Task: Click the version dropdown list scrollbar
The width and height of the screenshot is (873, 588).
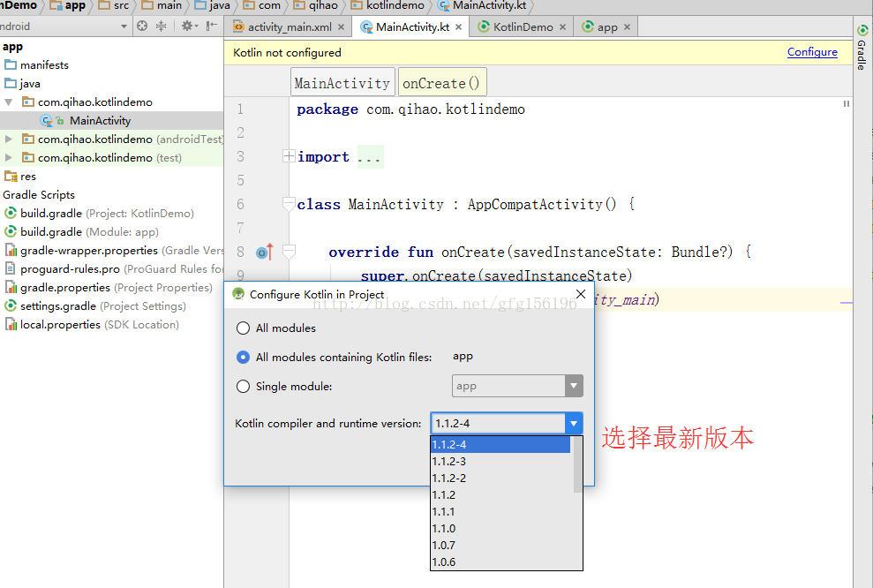Action: click(577, 465)
